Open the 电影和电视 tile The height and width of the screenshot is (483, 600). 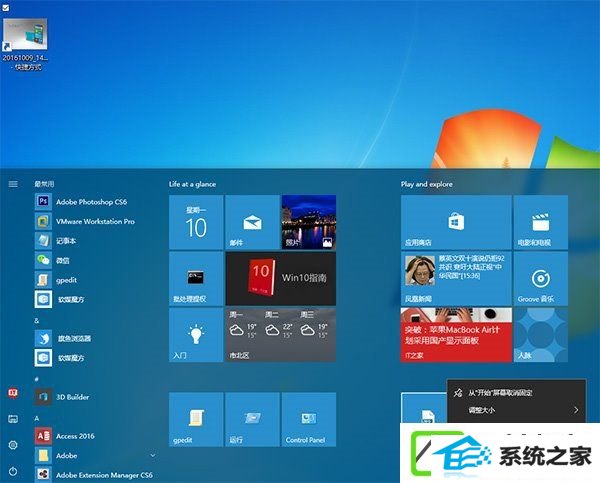coord(541,222)
